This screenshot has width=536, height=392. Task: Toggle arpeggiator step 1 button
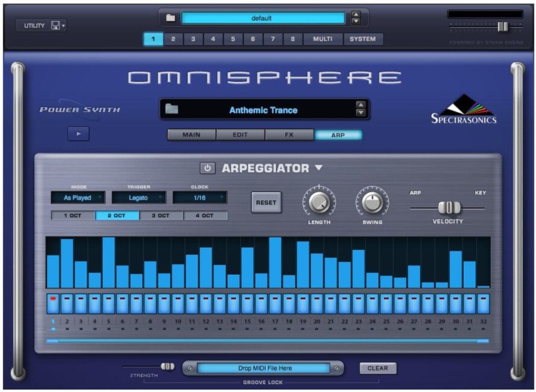point(53,303)
